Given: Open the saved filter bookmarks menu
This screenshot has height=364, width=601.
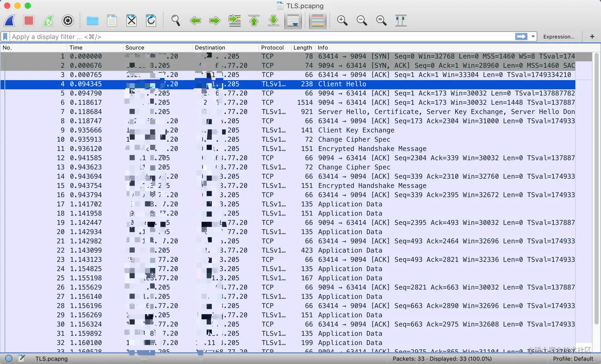Looking at the screenshot, I should point(4,37).
